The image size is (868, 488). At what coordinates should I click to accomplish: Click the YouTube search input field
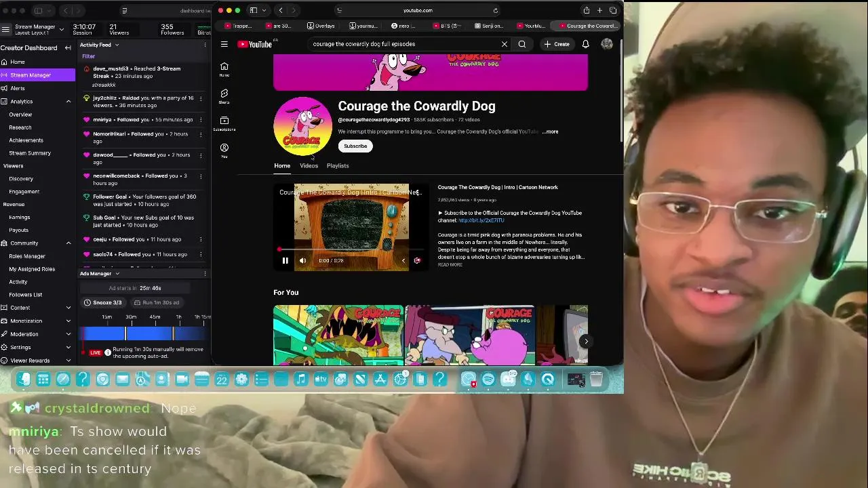tap(403, 44)
